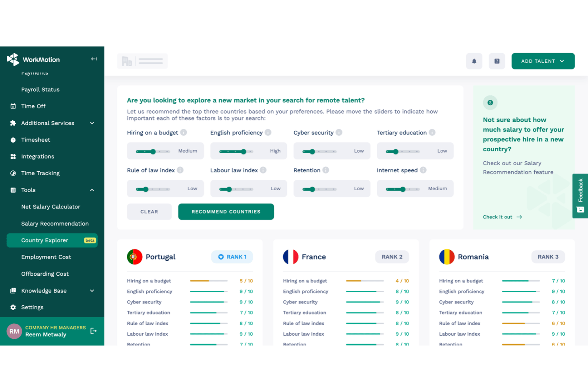
Task: Open the notifications bell
Action: click(x=474, y=61)
